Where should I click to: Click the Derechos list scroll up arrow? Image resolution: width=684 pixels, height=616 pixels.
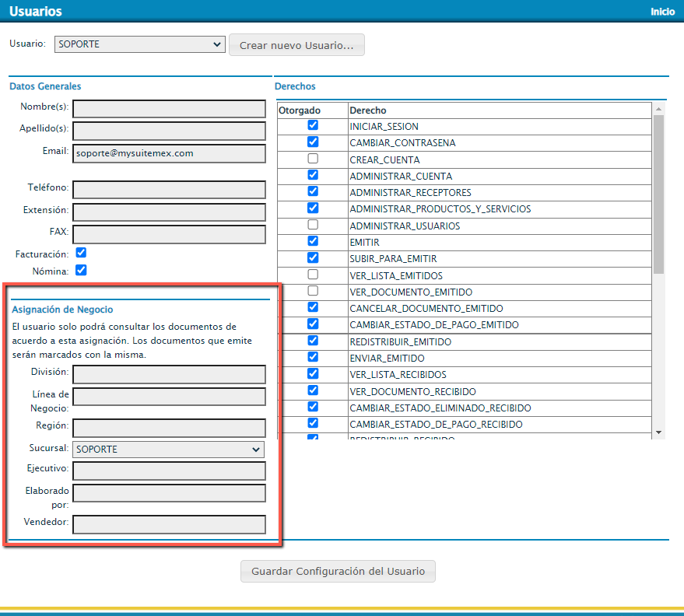[x=658, y=109]
